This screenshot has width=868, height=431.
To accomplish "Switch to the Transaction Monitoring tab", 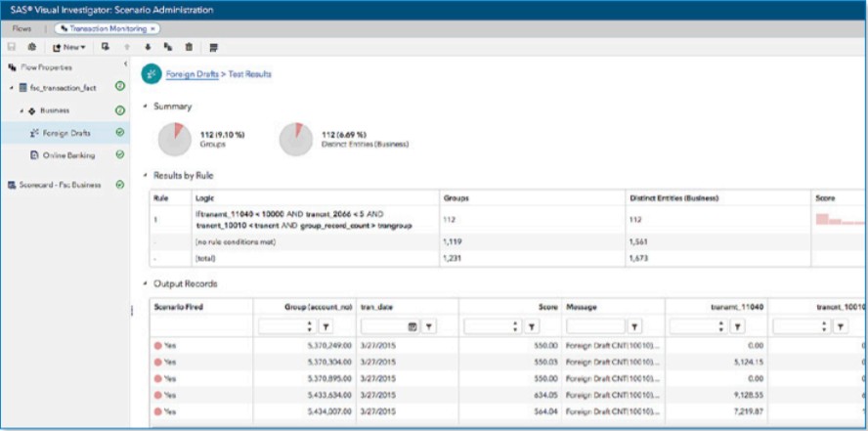I will [107, 28].
